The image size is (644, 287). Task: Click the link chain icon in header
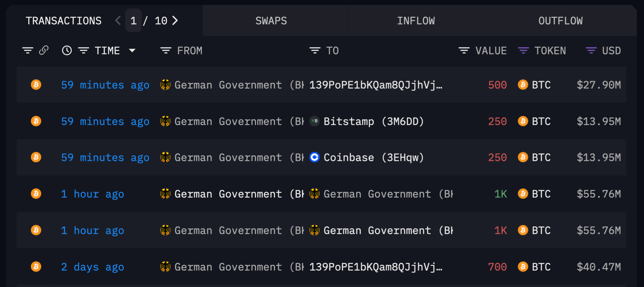click(x=44, y=51)
